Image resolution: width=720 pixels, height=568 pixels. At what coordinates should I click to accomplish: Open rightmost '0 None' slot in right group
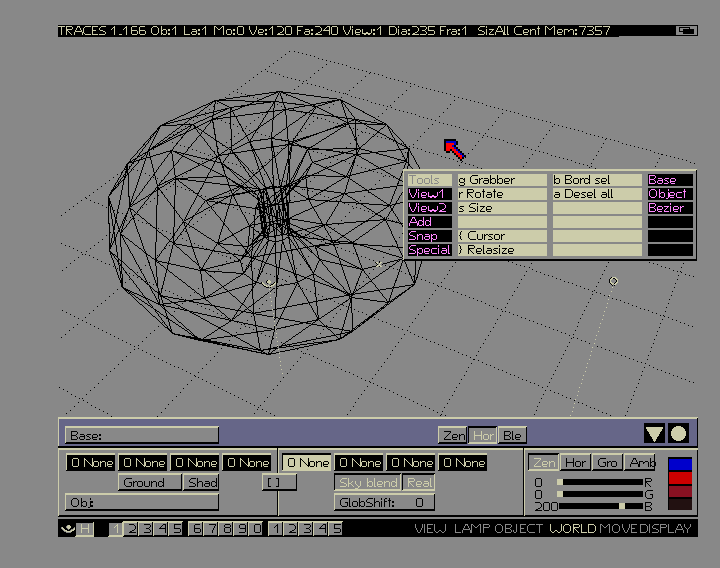[463, 462]
